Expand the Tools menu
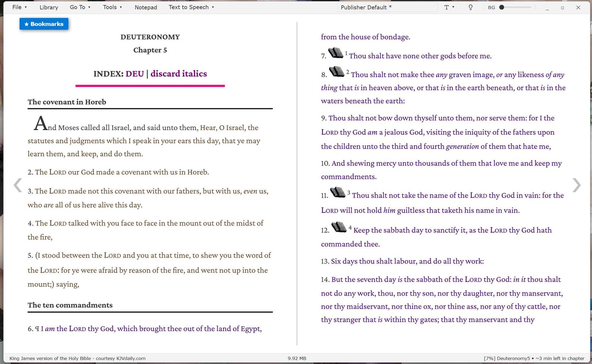 (112, 7)
